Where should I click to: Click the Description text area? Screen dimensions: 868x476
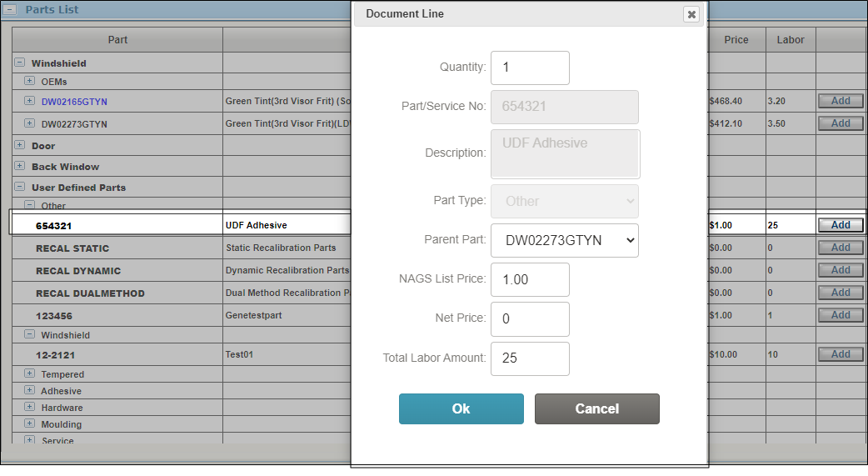point(565,154)
